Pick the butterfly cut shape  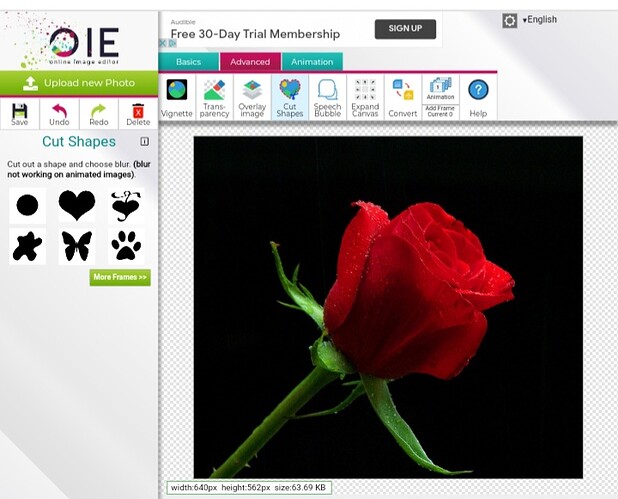77,245
